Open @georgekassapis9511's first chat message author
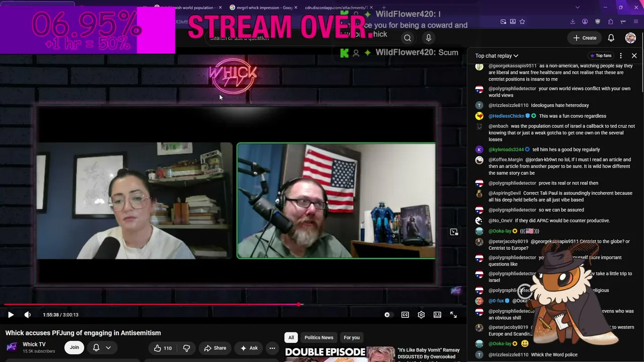644x362 pixels. click(x=512, y=66)
